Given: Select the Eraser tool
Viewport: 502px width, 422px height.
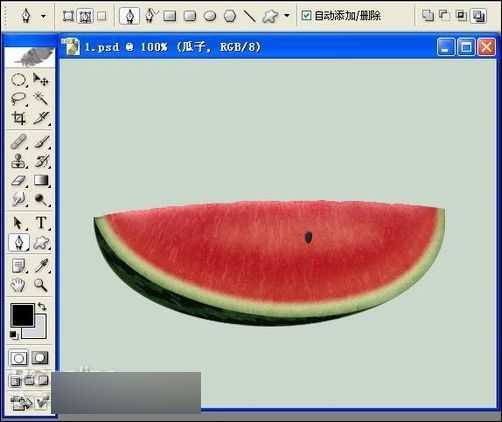Looking at the screenshot, I should [x=18, y=181].
